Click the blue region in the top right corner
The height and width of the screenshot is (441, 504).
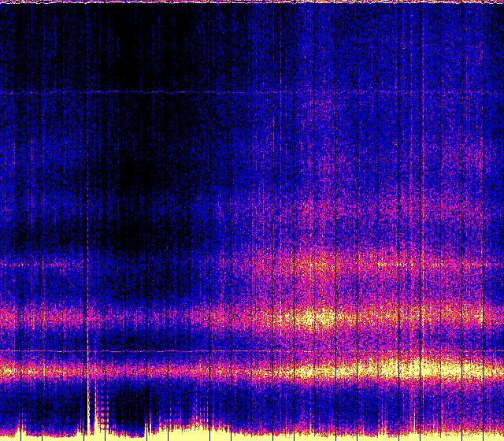pos(472,31)
